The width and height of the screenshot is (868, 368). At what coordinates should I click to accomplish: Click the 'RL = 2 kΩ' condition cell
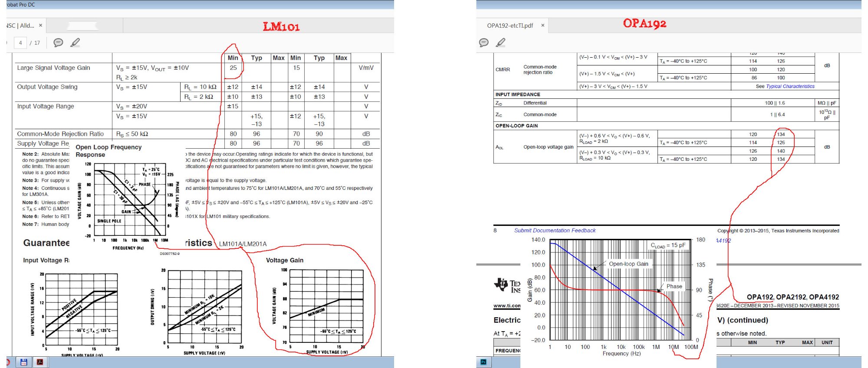(x=198, y=97)
